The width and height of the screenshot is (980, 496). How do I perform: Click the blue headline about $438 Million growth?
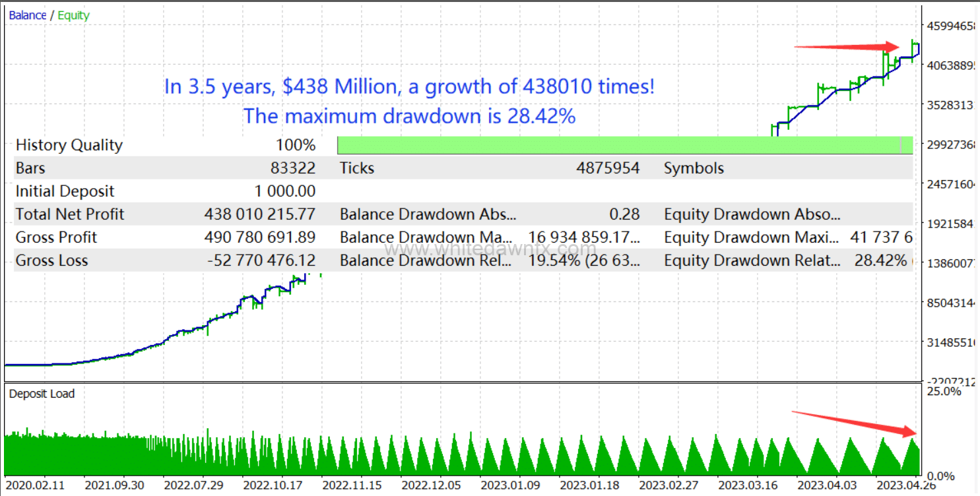tap(409, 86)
